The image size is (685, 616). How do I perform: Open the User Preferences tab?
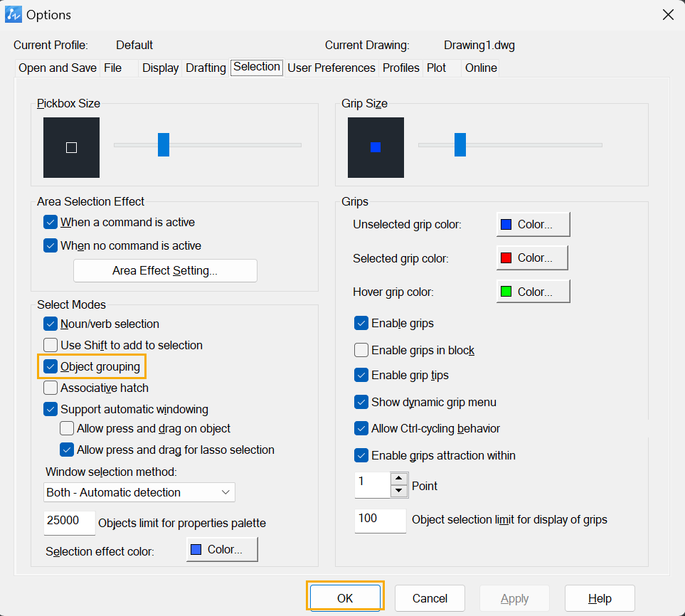click(x=331, y=68)
